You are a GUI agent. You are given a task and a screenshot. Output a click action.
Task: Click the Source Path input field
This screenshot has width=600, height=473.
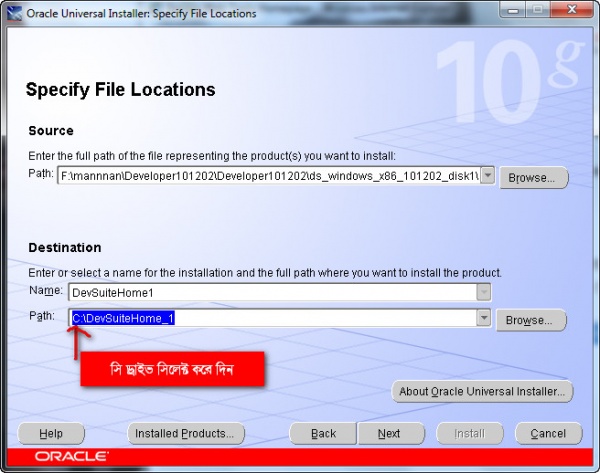[269, 175]
